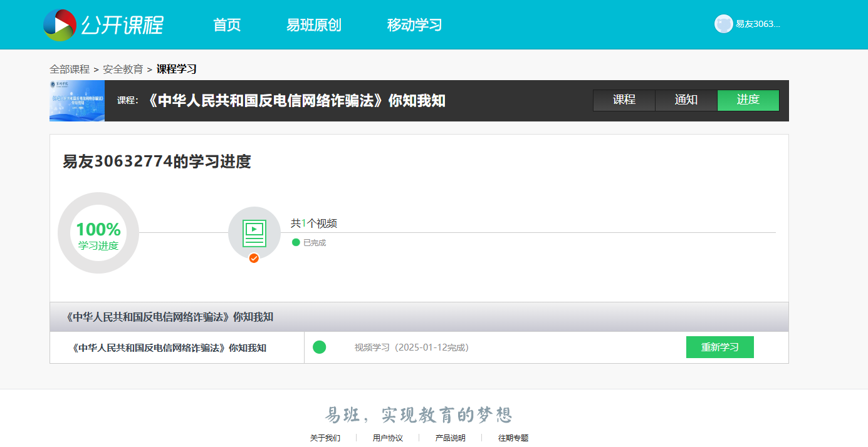Open 安全教育 breadcrumb link

(123, 69)
